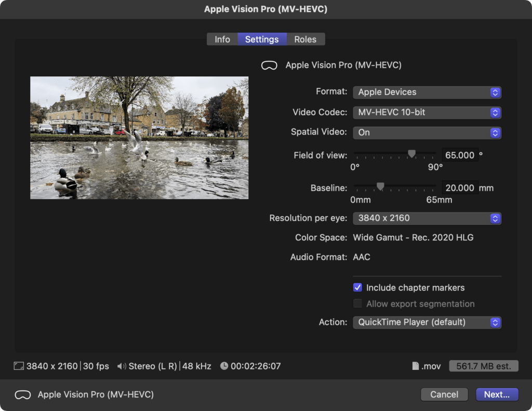Click the Vision Pro headset icon in bottom bar
532x411 pixels.
point(23,395)
